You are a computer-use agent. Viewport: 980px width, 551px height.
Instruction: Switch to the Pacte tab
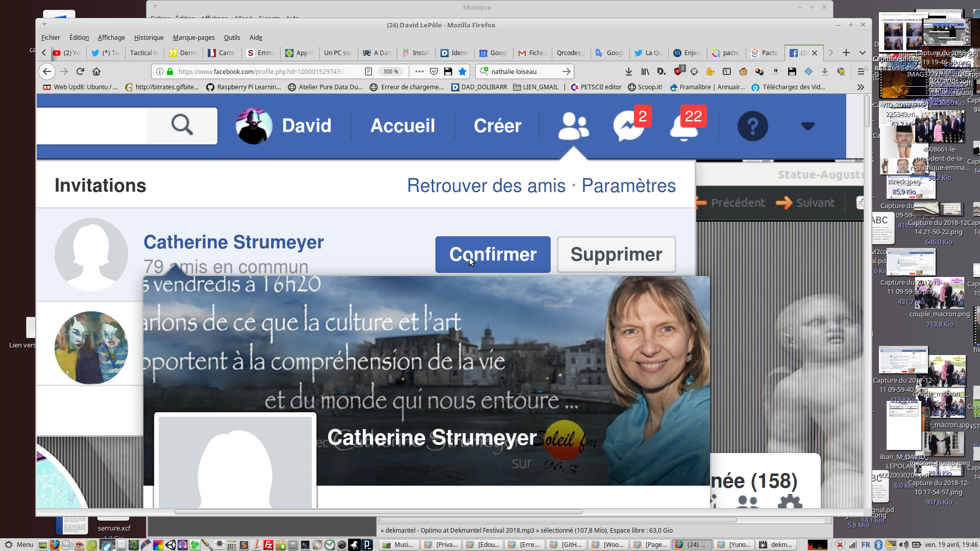pos(765,53)
